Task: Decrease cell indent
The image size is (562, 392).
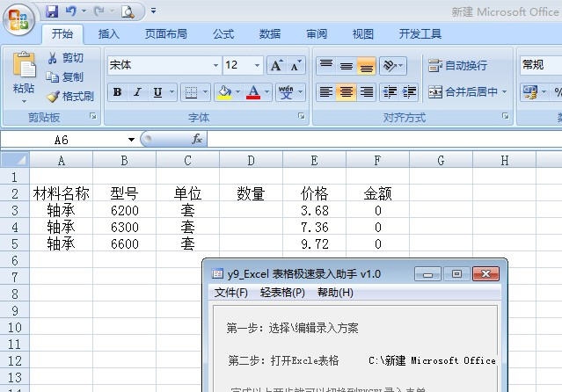Action: pos(390,92)
